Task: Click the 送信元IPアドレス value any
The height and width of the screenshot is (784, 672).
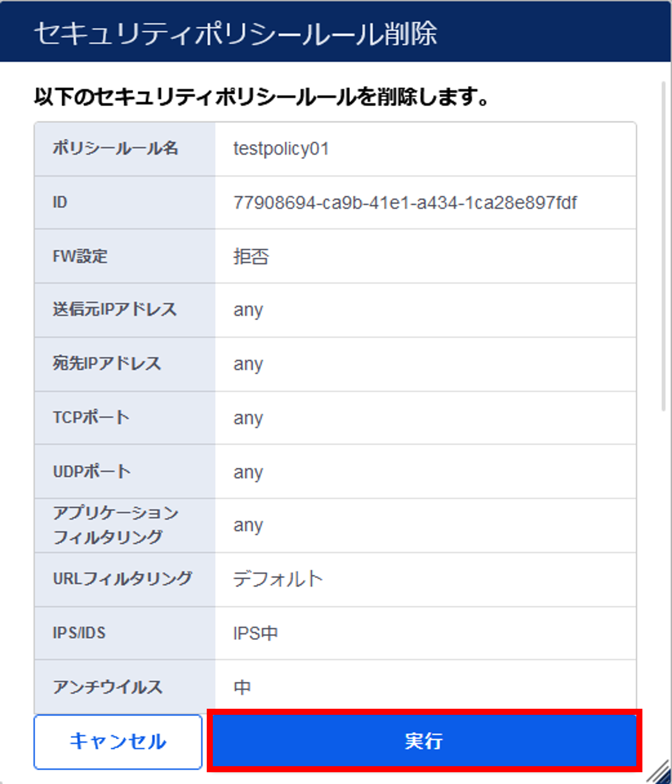Action: (x=248, y=311)
